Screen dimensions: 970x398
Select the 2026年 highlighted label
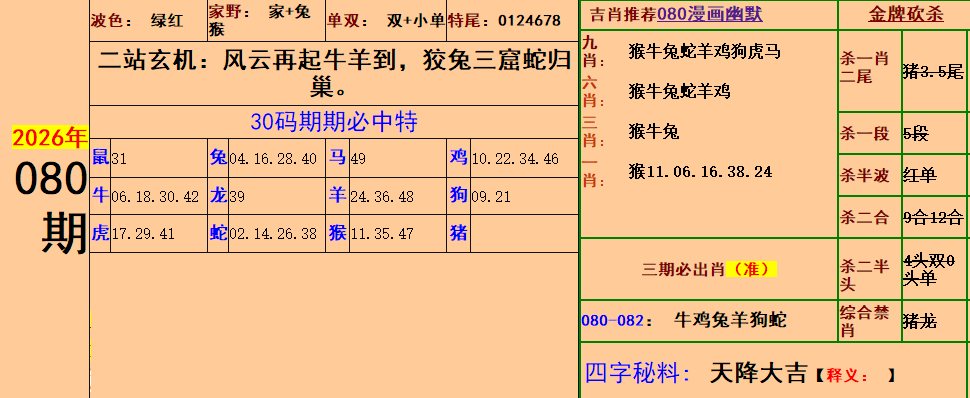click(x=50, y=137)
